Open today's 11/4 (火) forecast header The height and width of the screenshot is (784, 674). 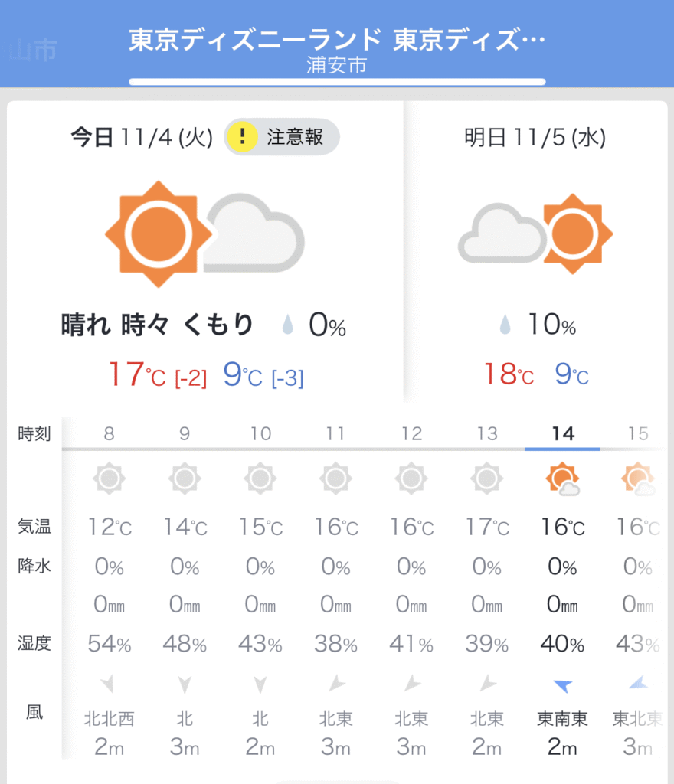click(x=142, y=137)
